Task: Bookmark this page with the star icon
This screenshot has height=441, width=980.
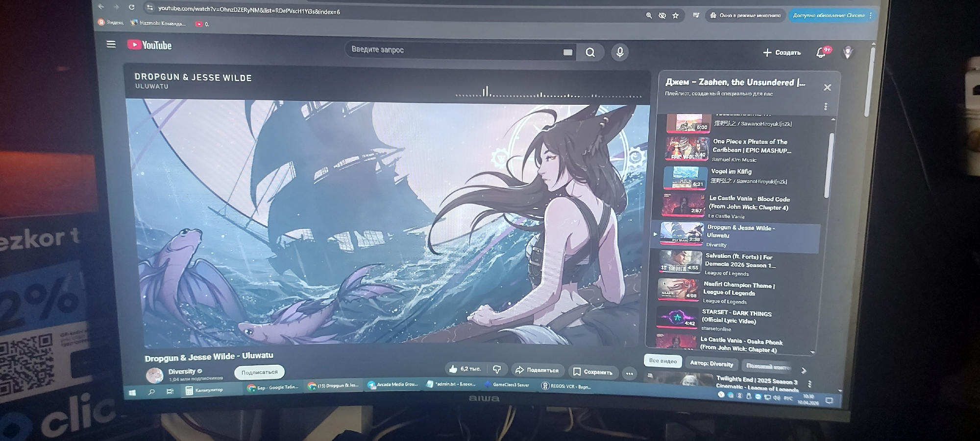Action: click(675, 16)
